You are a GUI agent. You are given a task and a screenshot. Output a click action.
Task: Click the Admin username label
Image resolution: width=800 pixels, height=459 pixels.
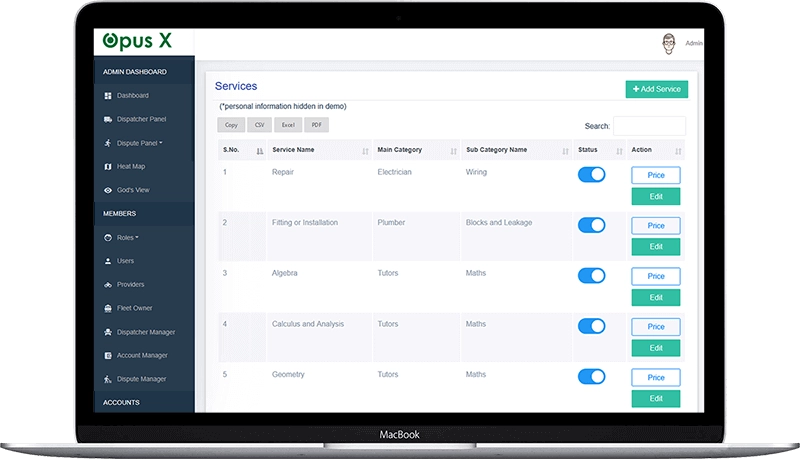693,43
